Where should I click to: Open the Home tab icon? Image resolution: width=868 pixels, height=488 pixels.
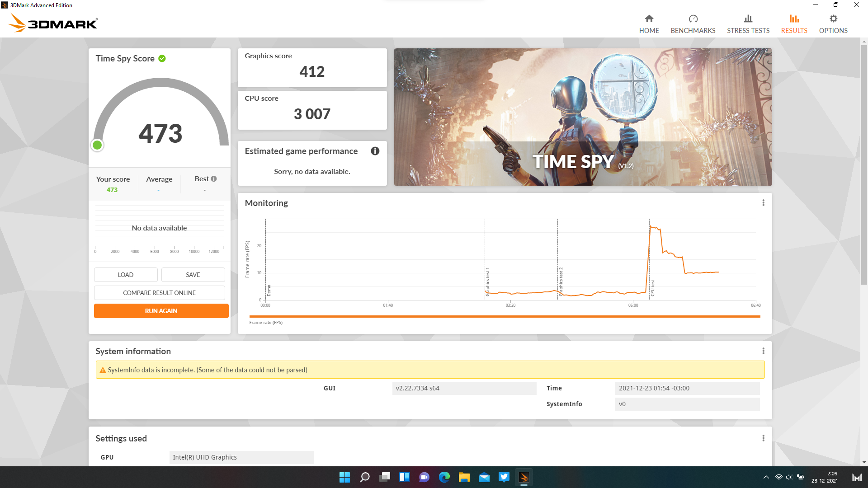[x=649, y=19]
